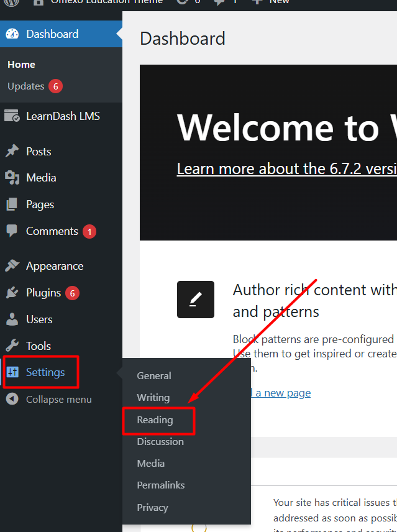The height and width of the screenshot is (532, 397).
Task: Click the Tools wrench icon
Action: click(12, 346)
